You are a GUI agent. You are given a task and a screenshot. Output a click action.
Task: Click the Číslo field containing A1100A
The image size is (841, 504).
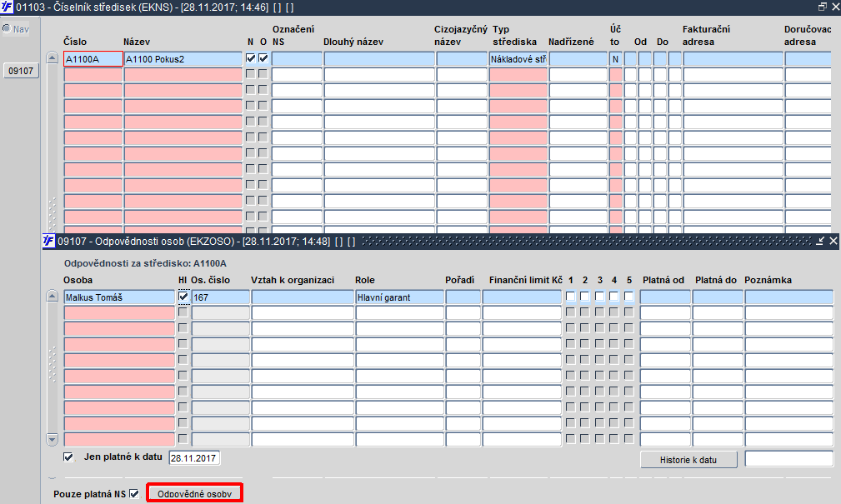point(93,59)
